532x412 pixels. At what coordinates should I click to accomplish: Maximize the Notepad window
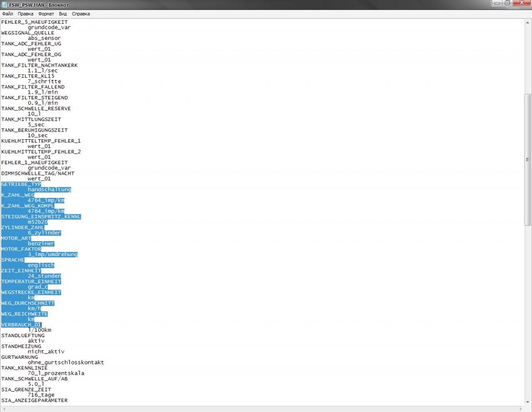tap(508, 3)
